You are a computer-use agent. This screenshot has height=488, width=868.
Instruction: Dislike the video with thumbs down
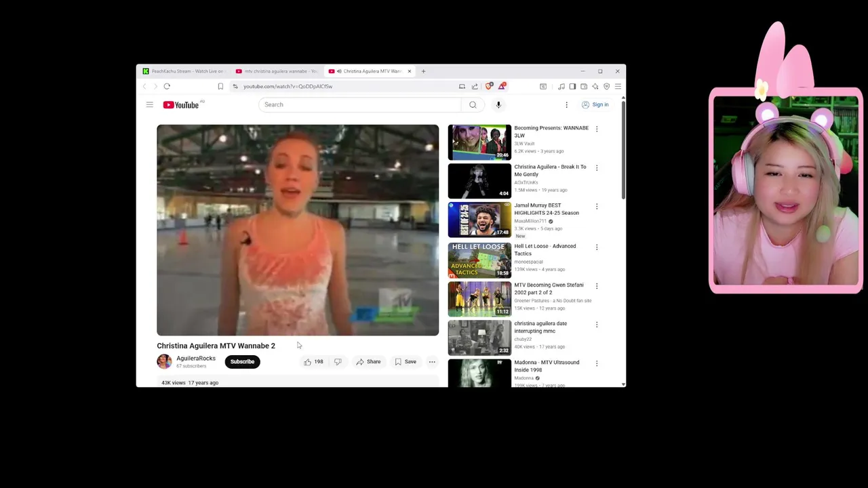(338, 362)
